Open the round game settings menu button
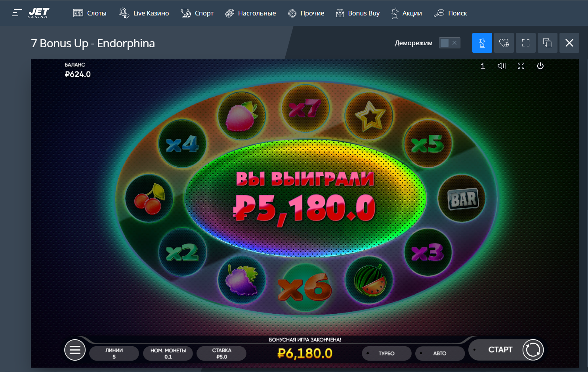 point(75,350)
